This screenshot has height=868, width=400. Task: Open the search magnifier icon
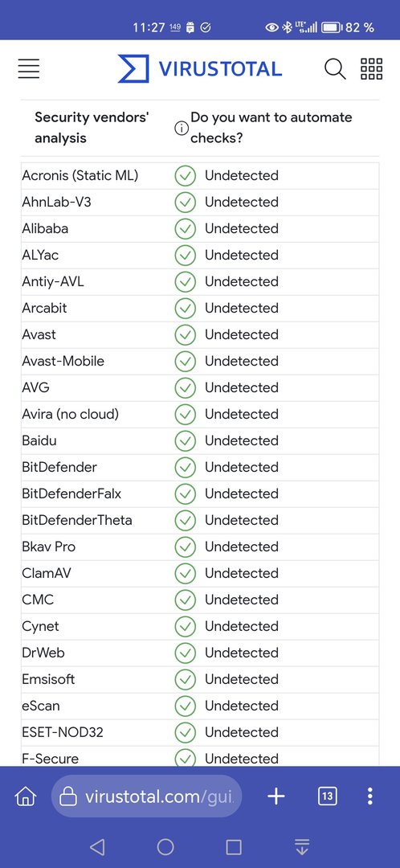coord(335,68)
